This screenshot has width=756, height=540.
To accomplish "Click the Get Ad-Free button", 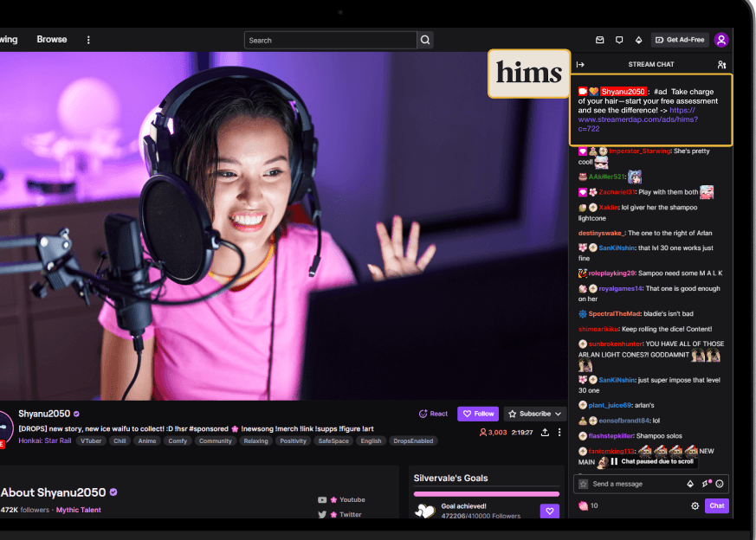I will click(680, 40).
